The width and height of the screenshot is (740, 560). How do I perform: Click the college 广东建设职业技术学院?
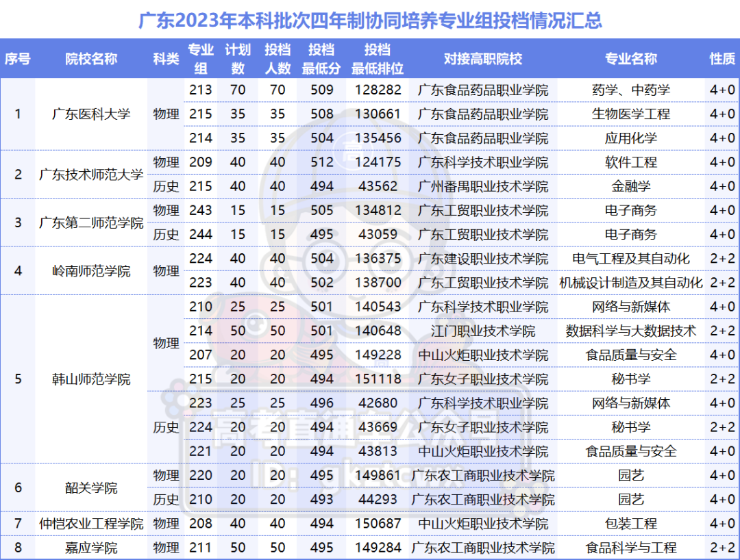(483, 258)
